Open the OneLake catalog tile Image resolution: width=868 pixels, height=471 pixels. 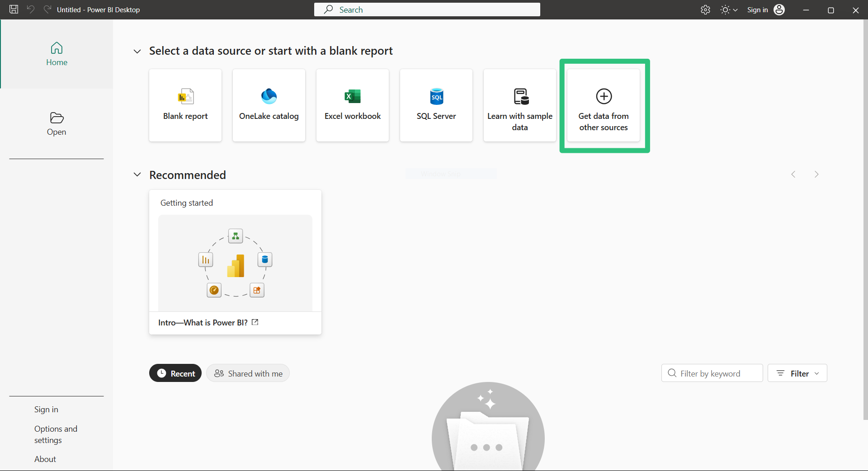[x=269, y=105]
